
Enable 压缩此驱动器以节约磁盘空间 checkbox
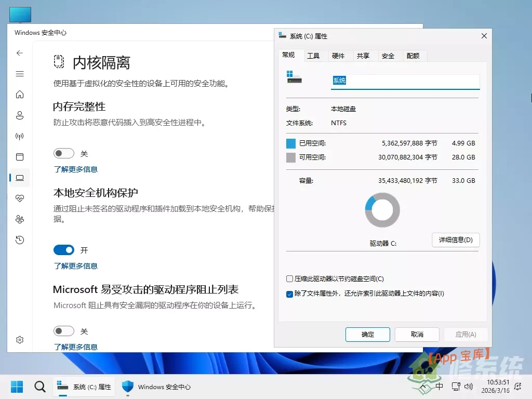click(289, 278)
